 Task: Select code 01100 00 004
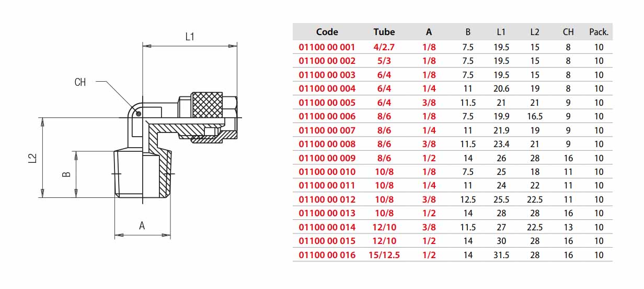point(327,88)
